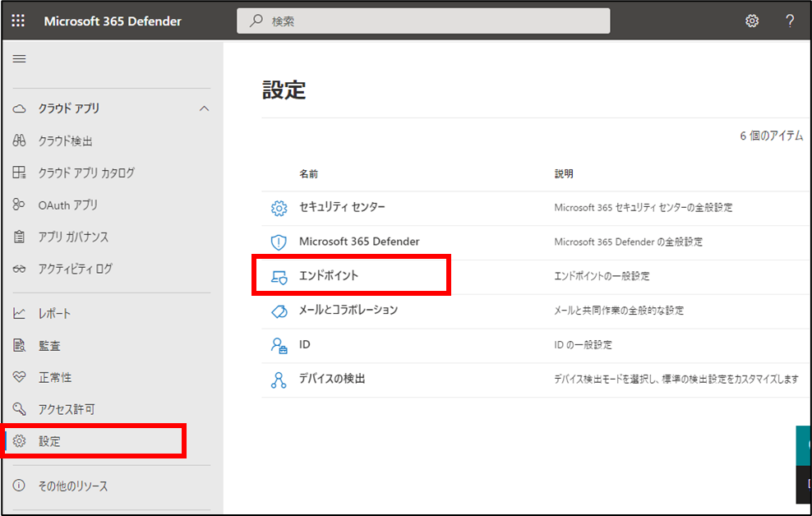Click the 説明 column header
The height and width of the screenshot is (516, 812).
564,174
